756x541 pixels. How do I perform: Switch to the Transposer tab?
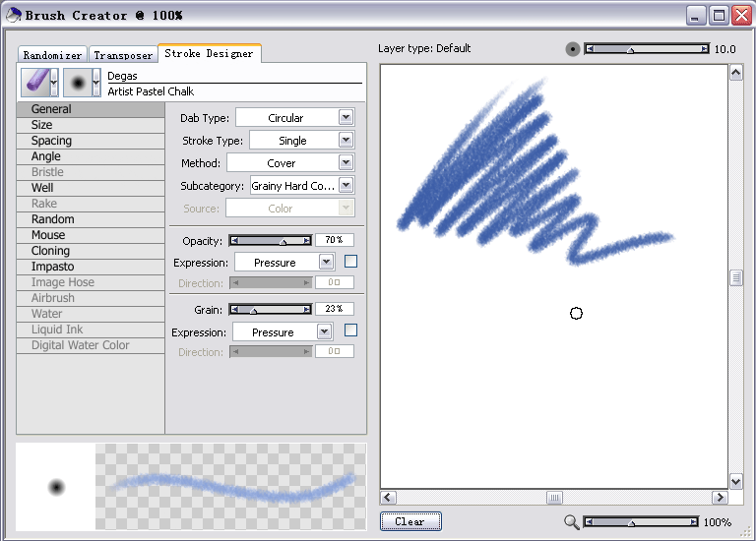click(123, 55)
